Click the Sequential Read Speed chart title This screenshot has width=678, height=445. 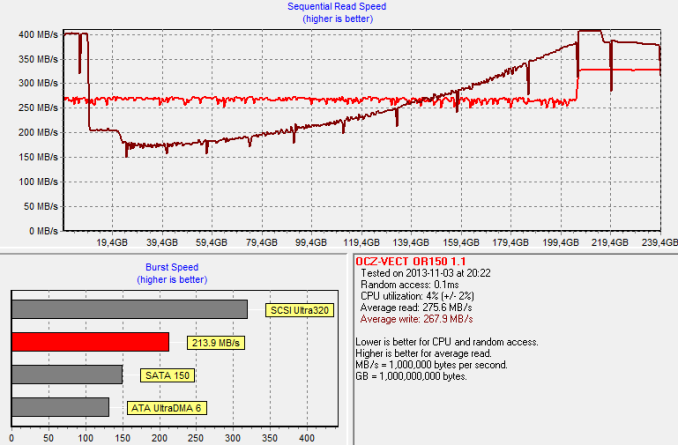coord(337,6)
